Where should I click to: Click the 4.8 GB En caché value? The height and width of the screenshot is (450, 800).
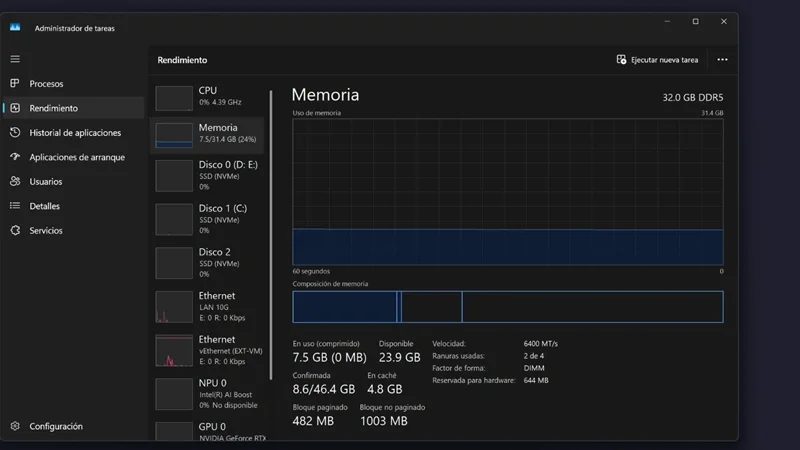click(x=385, y=389)
